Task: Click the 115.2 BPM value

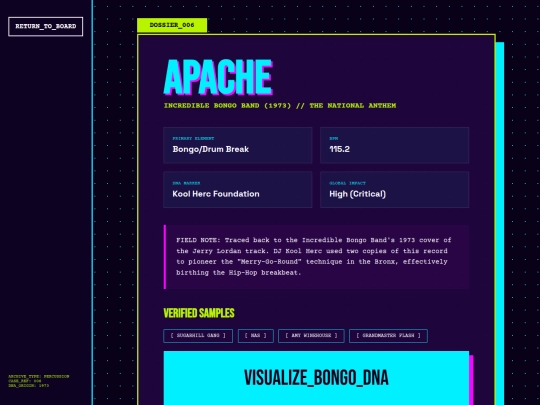Action: [x=340, y=149]
